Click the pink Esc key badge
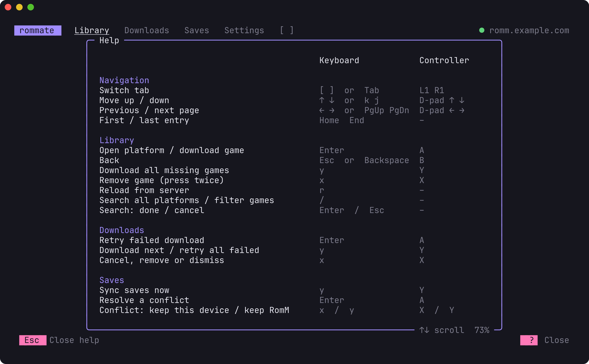This screenshot has width=589, height=364. (x=33, y=340)
